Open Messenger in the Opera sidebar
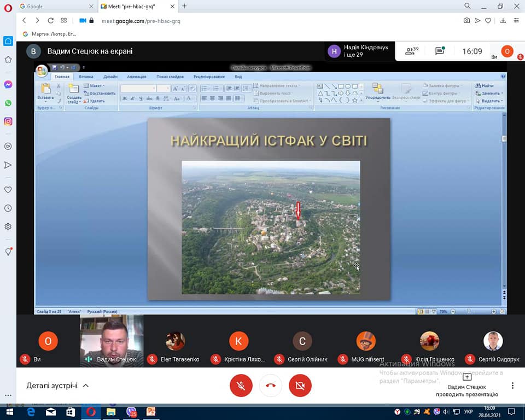 [8, 85]
